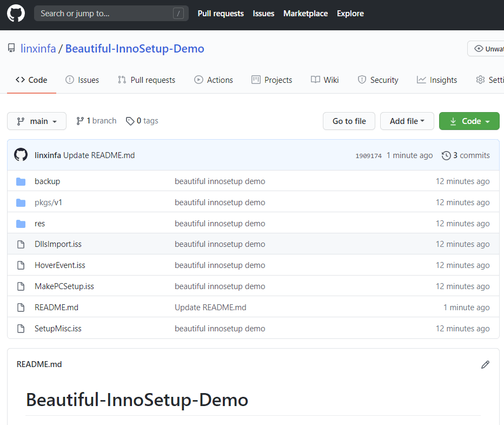Select the branch icon showing 1 branch
504x425 pixels.
tap(80, 120)
